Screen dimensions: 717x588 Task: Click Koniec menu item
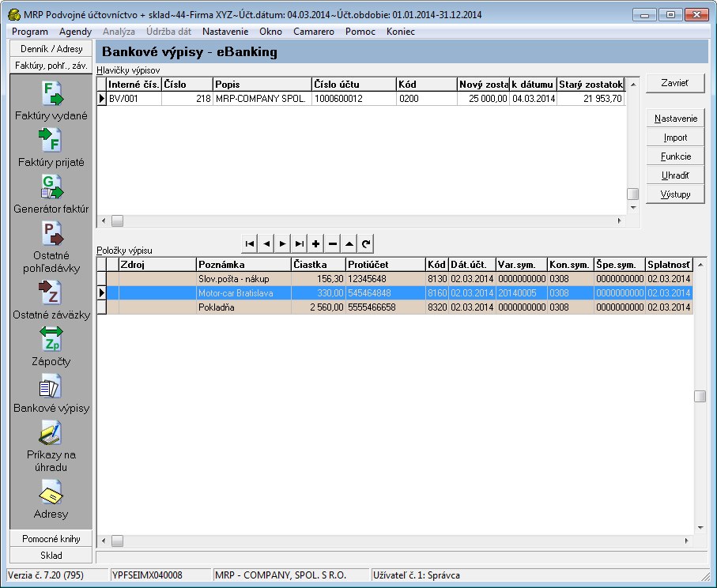click(401, 32)
